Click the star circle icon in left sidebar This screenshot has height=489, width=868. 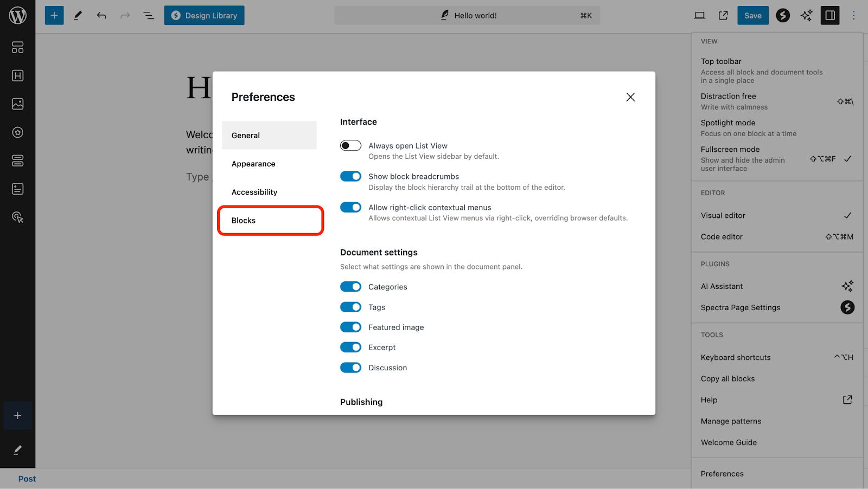(17, 132)
